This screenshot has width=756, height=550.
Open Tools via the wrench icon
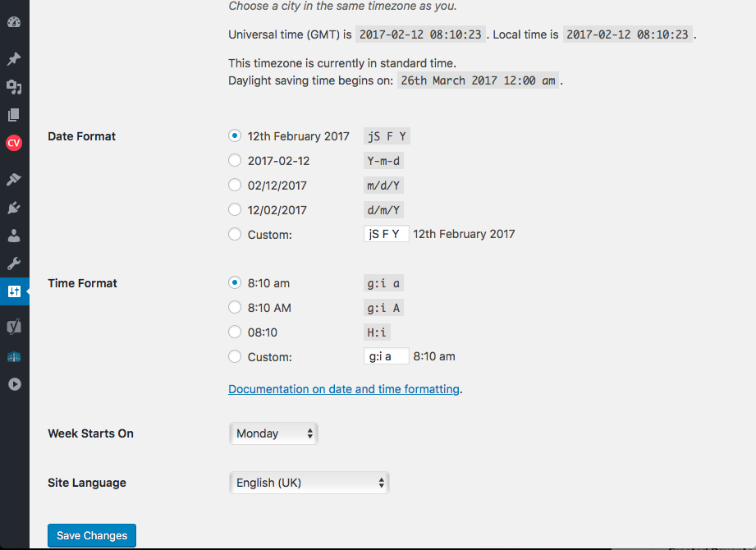coord(14,264)
